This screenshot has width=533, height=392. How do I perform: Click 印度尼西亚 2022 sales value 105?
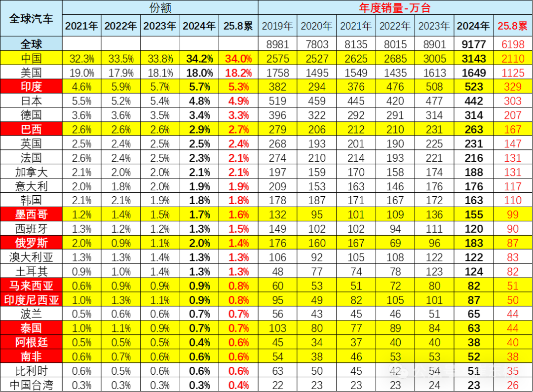(x=395, y=300)
